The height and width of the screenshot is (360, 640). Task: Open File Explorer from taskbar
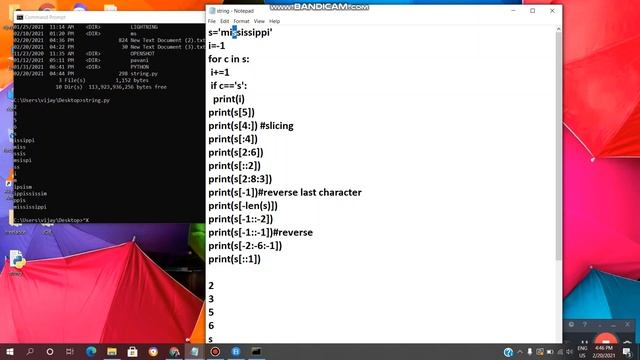(112, 351)
